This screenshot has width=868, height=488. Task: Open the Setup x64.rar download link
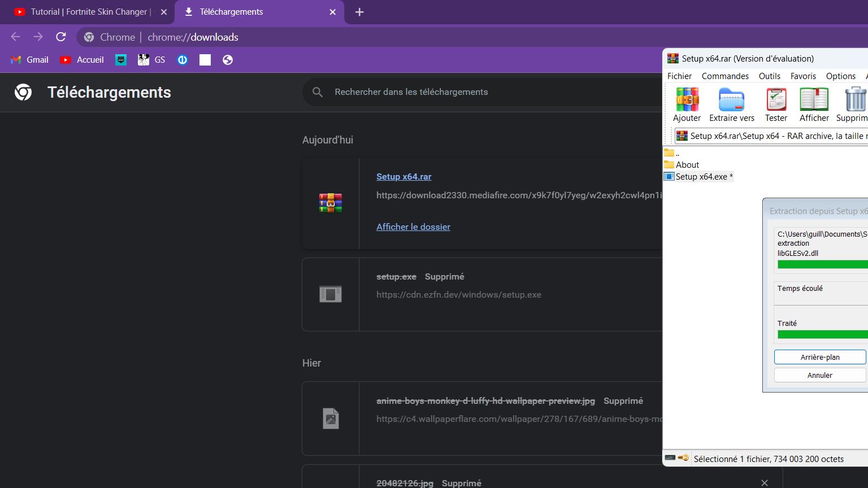click(x=403, y=177)
